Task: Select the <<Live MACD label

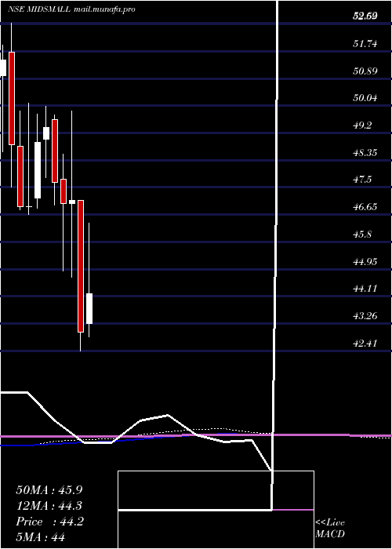Action: point(330,528)
